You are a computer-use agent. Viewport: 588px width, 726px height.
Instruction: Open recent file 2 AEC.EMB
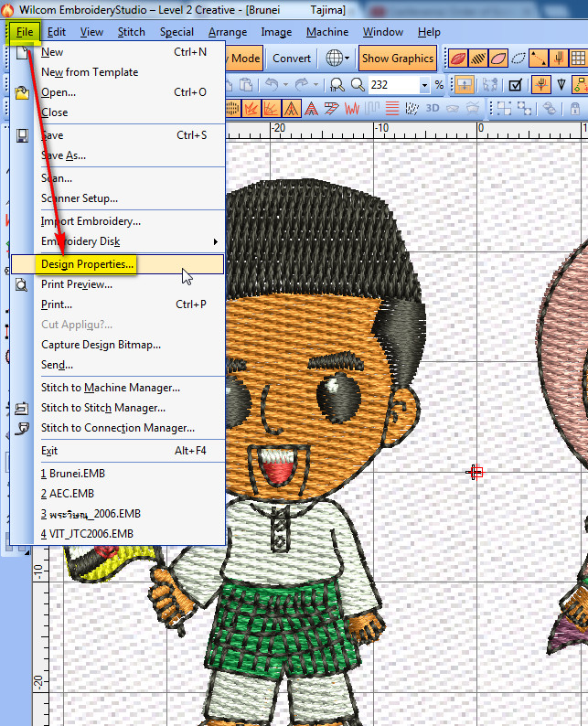(118, 494)
